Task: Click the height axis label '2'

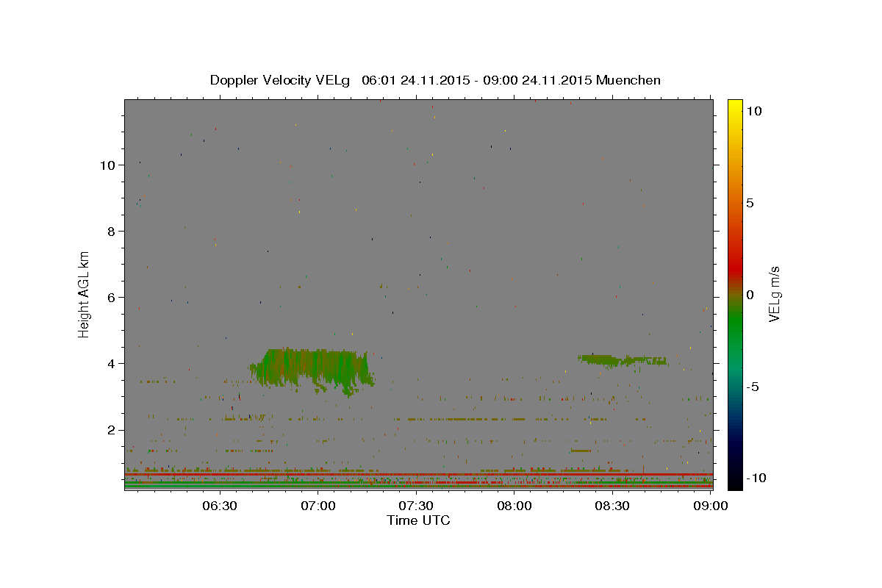Action: click(x=111, y=430)
